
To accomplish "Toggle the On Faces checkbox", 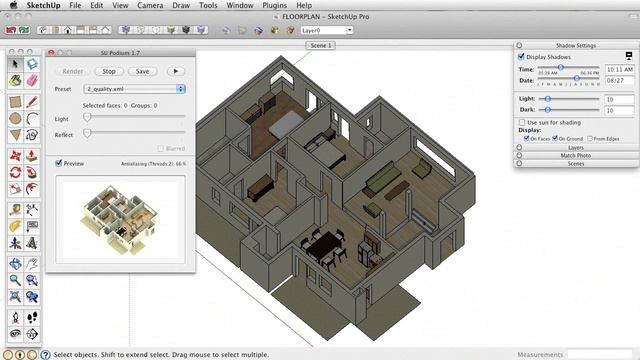I will [x=527, y=139].
